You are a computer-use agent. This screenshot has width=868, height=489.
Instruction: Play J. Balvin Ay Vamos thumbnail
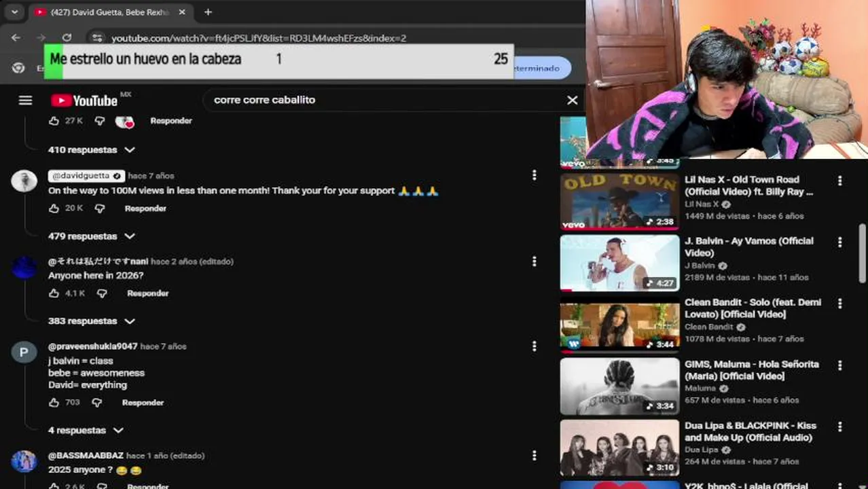[x=619, y=263]
